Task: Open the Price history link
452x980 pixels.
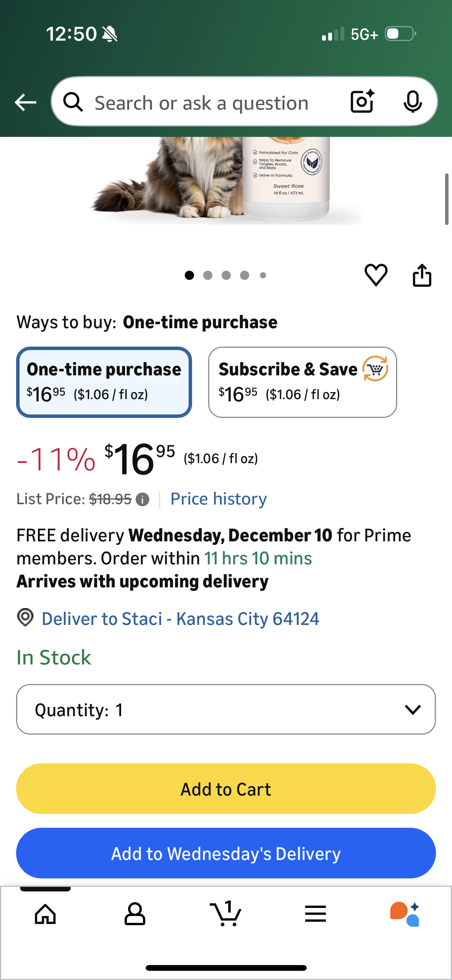Action: 219,499
